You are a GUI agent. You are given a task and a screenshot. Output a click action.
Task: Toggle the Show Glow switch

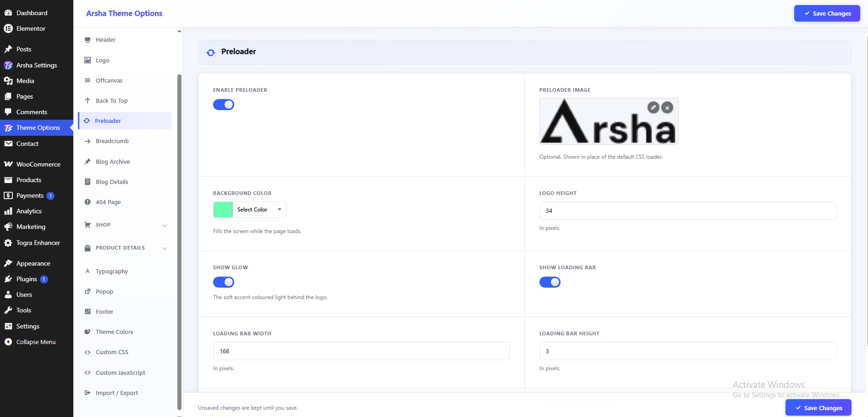coord(224,282)
